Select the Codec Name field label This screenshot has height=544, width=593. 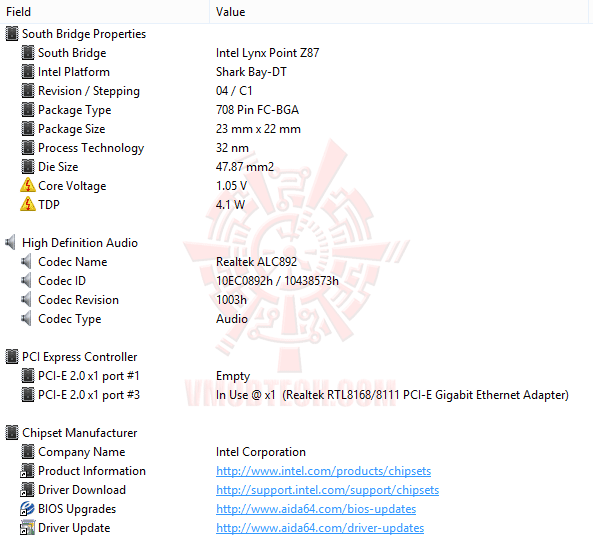coord(73,262)
